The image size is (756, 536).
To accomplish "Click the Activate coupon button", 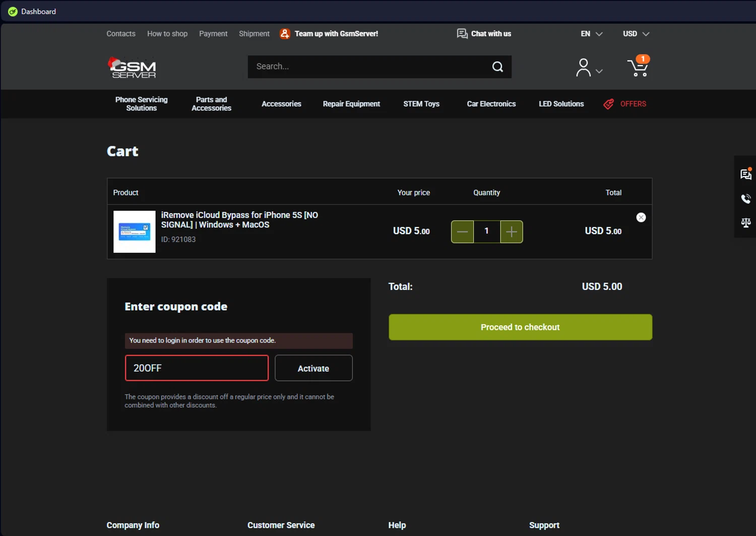I will click(x=313, y=368).
